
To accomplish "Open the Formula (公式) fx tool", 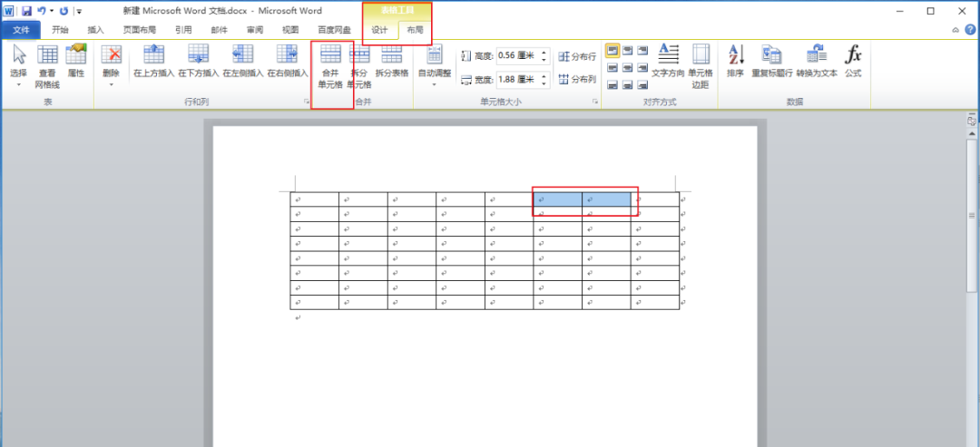I will pos(853,62).
